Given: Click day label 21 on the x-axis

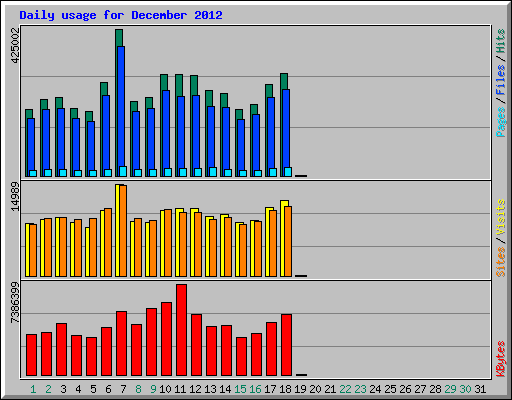Looking at the screenshot, I should [x=330, y=389].
